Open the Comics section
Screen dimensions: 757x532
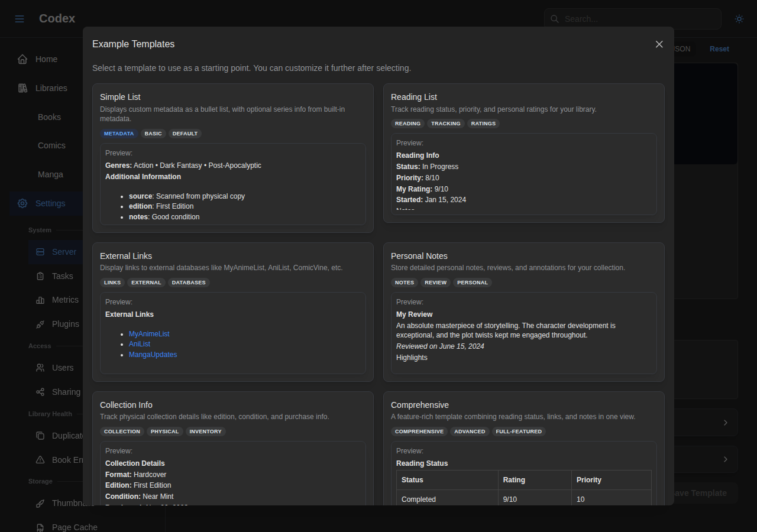[x=51, y=145]
